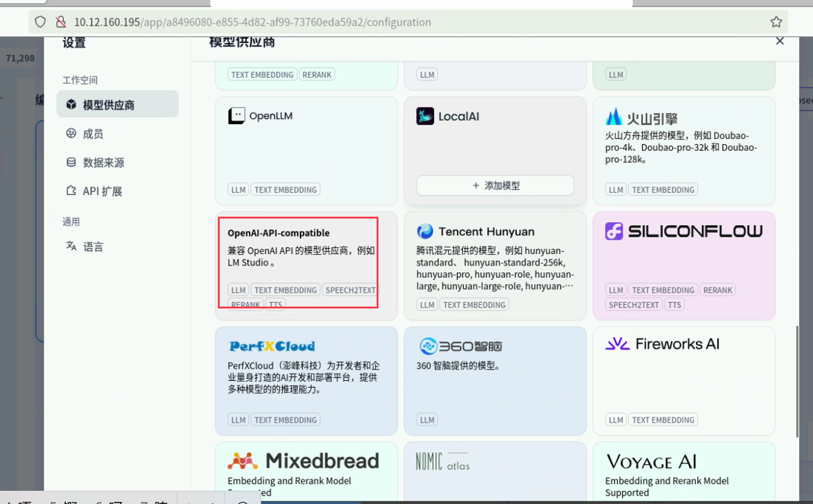The image size is (813, 504).
Task: Click 火山引擎 Doubao description text
Action: point(681,147)
